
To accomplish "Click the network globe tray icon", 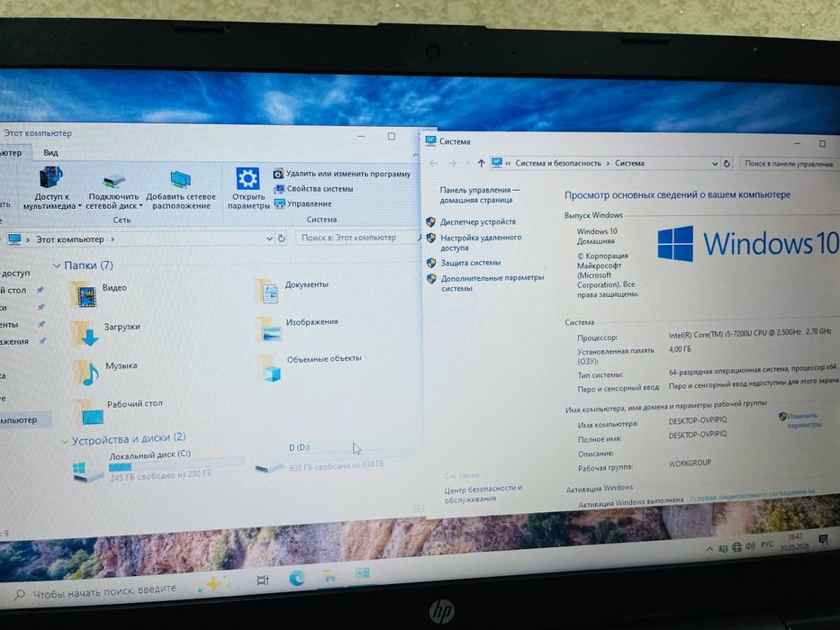I will tap(737, 547).
